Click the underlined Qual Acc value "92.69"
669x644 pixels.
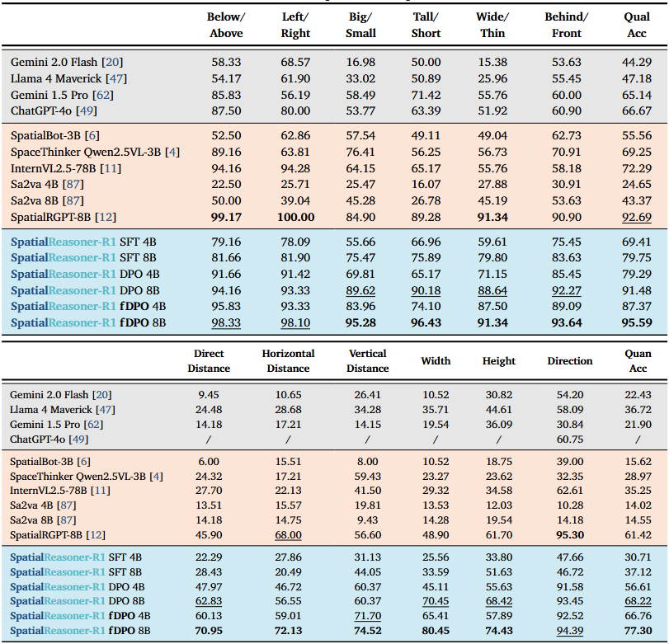637,217
